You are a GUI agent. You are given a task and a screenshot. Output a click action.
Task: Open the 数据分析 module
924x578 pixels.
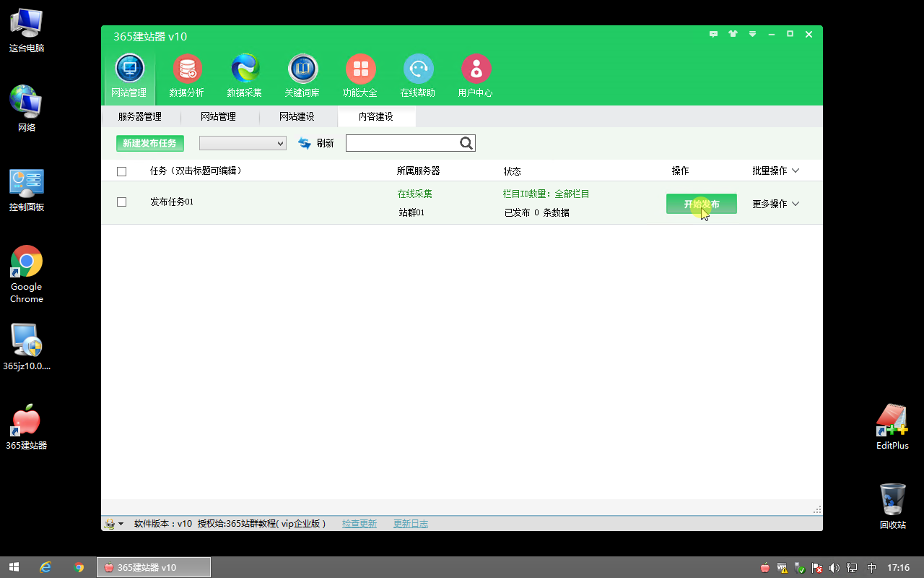pyautogui.click(x=187, y=77)
